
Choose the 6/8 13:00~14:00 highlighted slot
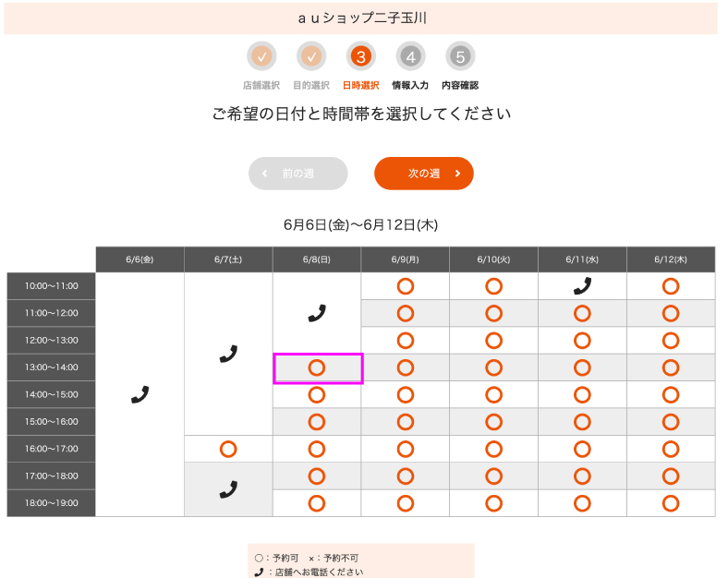tap(318, 368)
